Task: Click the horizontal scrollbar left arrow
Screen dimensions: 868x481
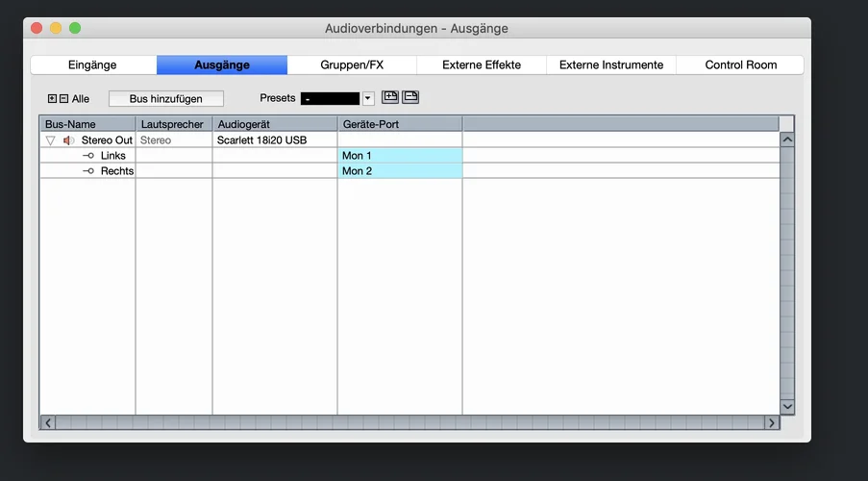Action: tap(48, 423)
